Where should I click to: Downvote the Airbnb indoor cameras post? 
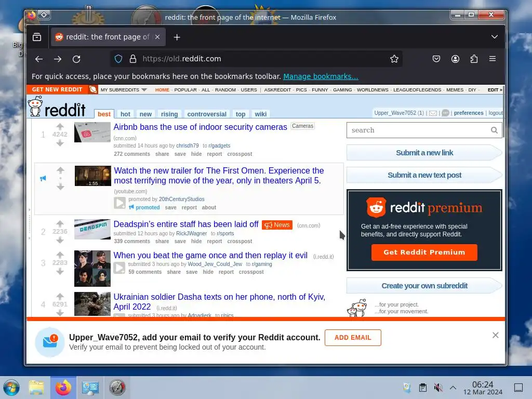[x=60, y=143]
